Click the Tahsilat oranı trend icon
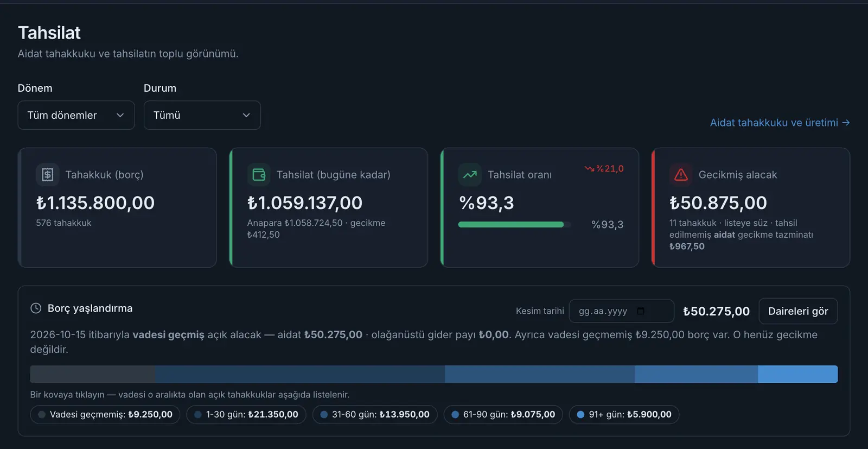The image size is (868, 449). pos(470,175)
